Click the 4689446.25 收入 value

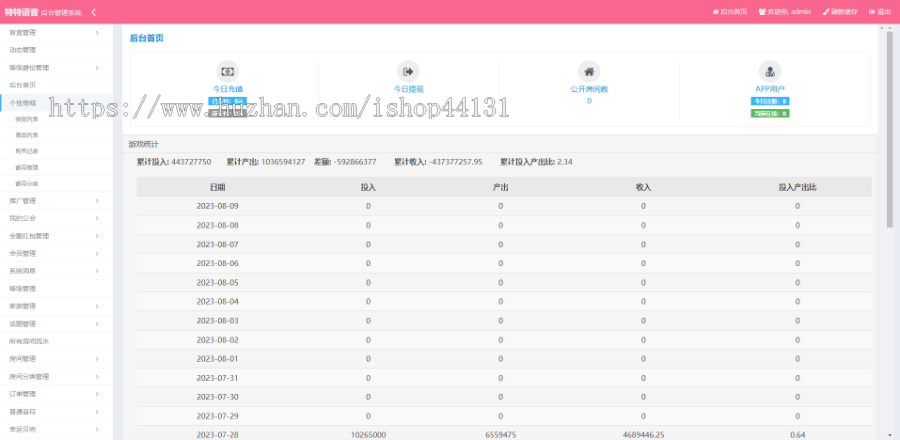(x=643, y=435)
